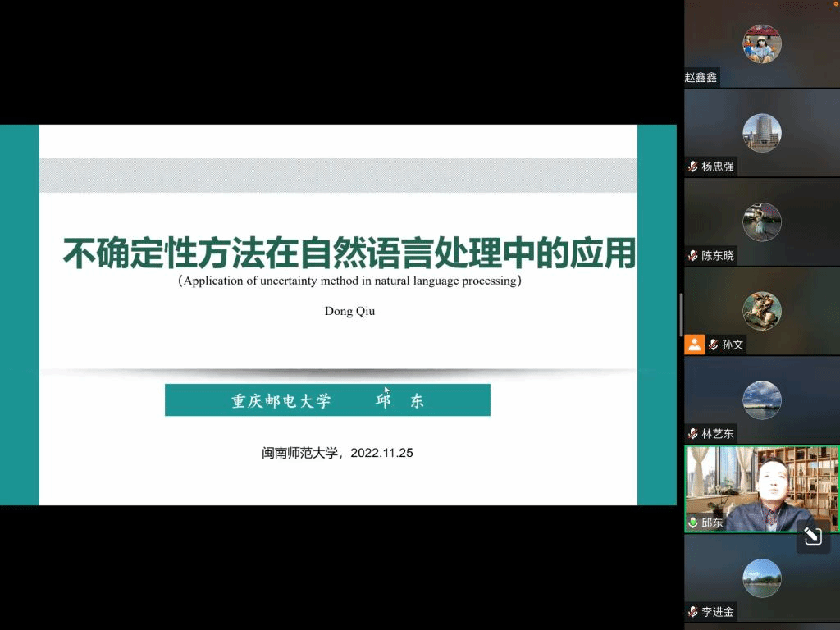Click the green active microphone icon for 邱东
Screen dimensions: 840x630
coord(693,523)
